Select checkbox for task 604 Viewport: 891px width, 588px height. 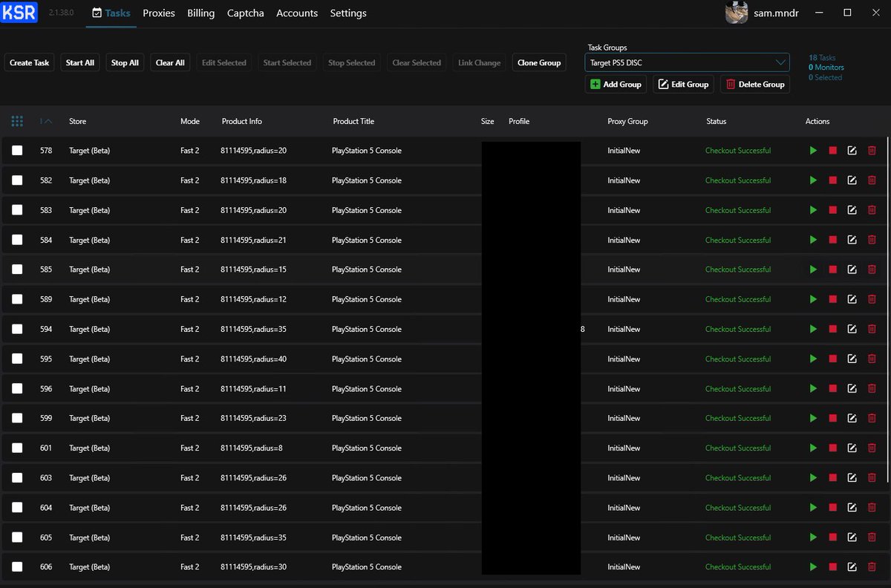coord(17,508)
